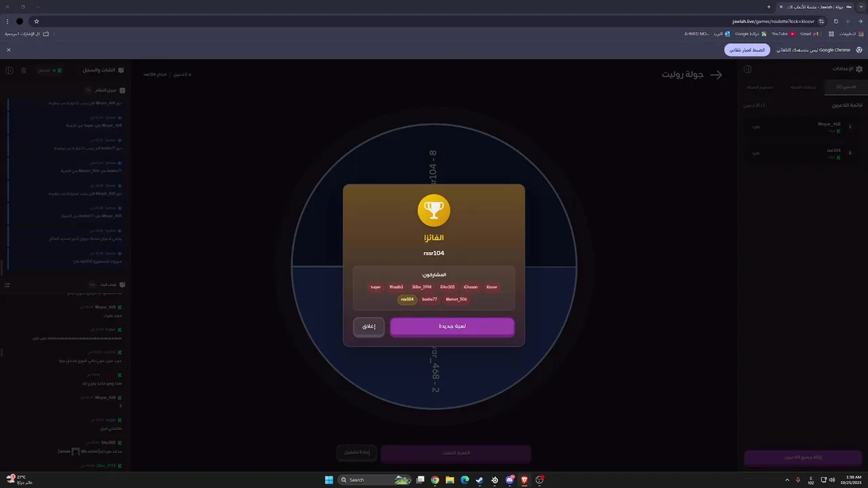Open Chrome three-dot menu

click(7, 21)
